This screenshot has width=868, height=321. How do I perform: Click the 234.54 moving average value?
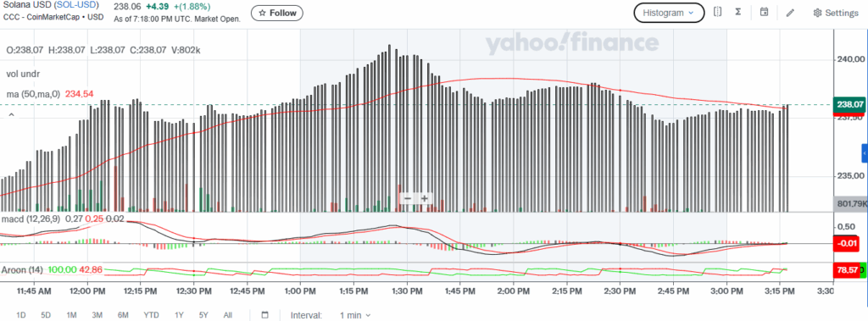[79, 94]
